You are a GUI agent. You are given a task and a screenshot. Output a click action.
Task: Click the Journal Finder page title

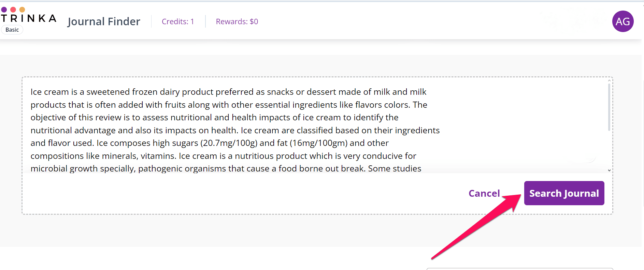[x=104, y=21]
